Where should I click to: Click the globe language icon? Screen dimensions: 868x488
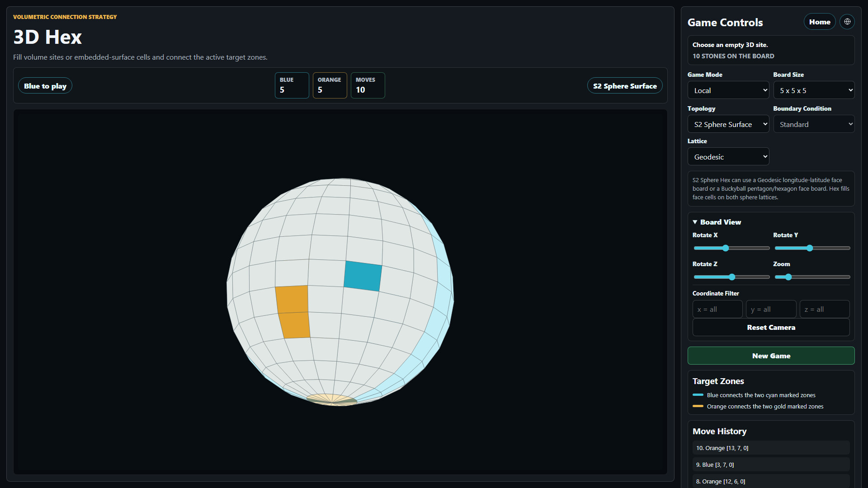click(847, 22)
